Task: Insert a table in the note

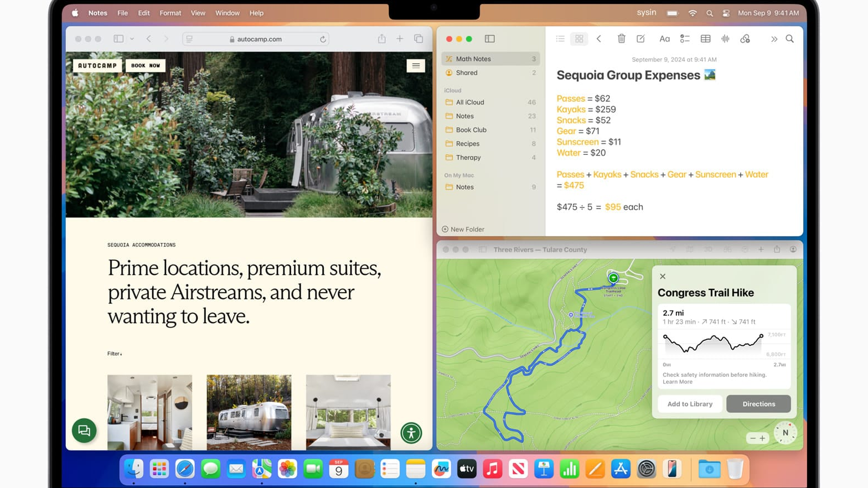Action: point(705,39)
